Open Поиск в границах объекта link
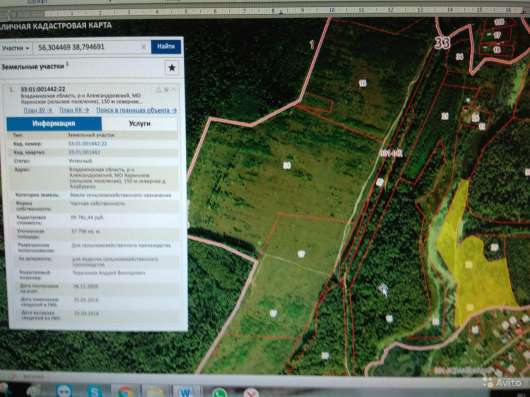 (x=137, y=110)
